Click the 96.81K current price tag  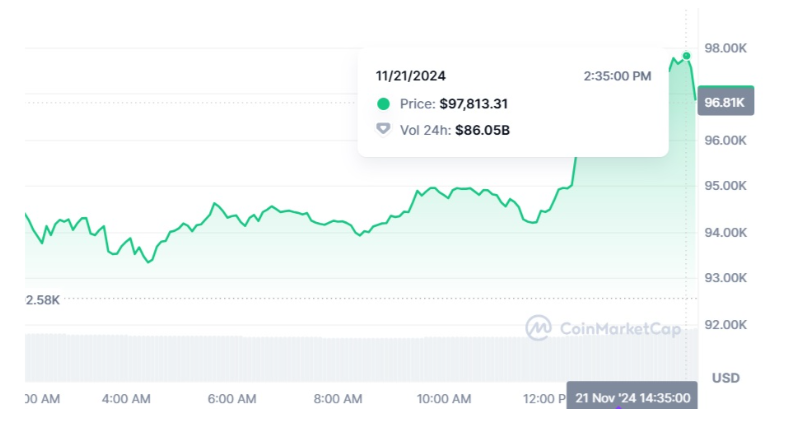[725, 102]
